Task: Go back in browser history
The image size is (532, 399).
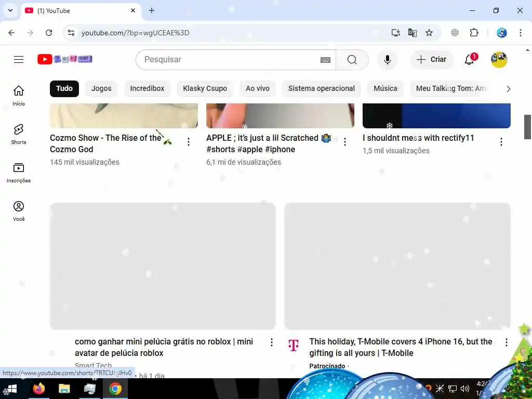Action: click(x=11, y=33)
